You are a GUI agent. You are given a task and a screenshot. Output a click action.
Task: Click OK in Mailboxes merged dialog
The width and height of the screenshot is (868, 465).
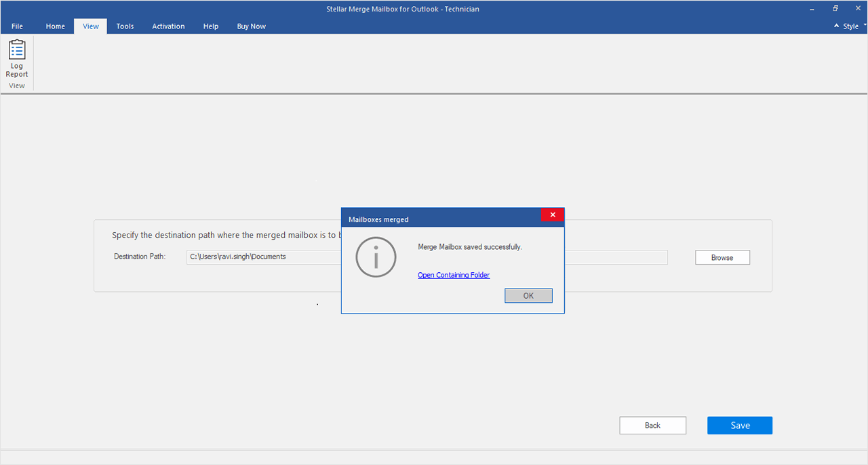pyautogui.click(x=528, y=295)
